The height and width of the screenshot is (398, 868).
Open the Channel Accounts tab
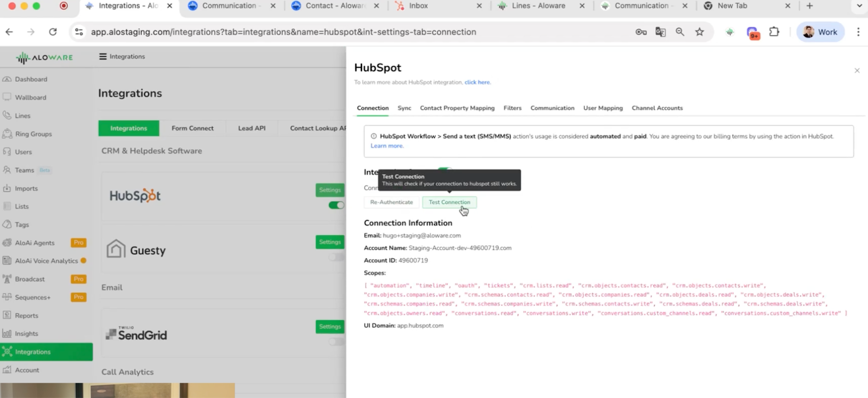657,108
